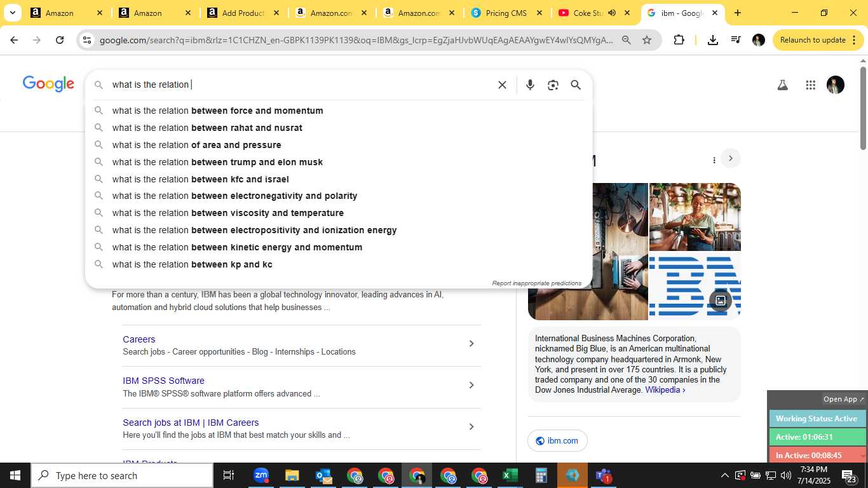Open the Google apps grid

click(x=810, y=85)
